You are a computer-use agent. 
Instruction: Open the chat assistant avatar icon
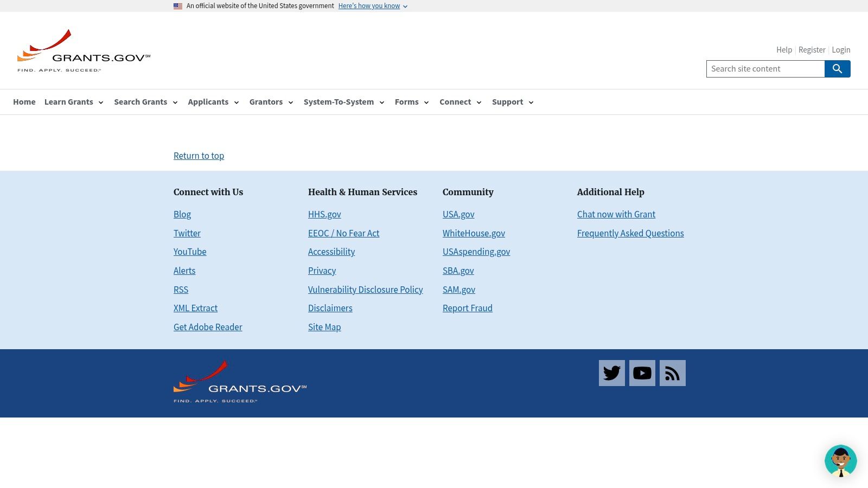click(841, 461)
